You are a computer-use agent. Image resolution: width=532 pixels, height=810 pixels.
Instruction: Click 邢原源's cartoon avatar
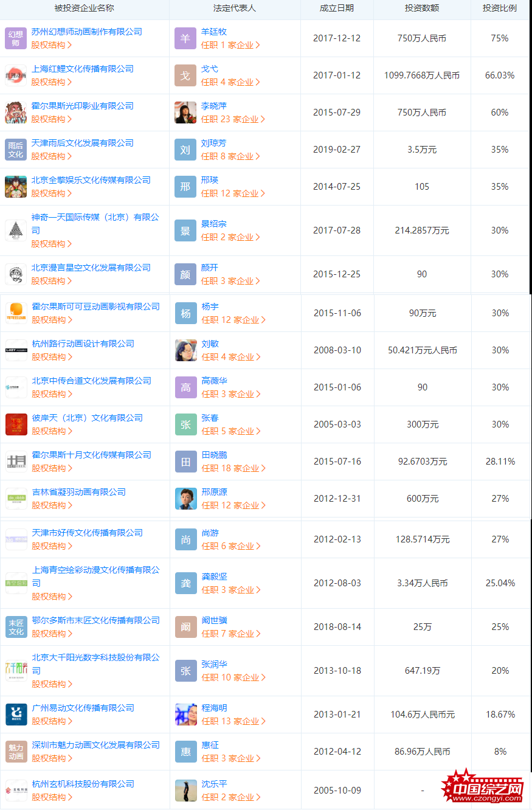[186, 499]
